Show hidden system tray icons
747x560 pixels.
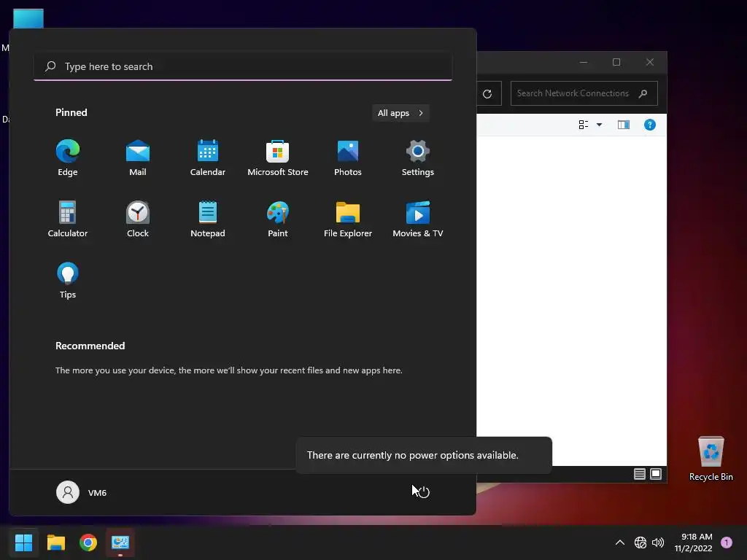620,542
